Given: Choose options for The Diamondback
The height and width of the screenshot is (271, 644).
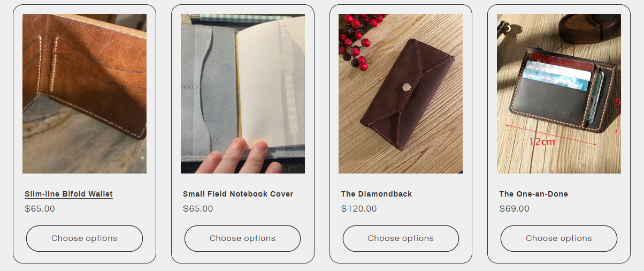Looking at the screenshot, I should point(401,238).
